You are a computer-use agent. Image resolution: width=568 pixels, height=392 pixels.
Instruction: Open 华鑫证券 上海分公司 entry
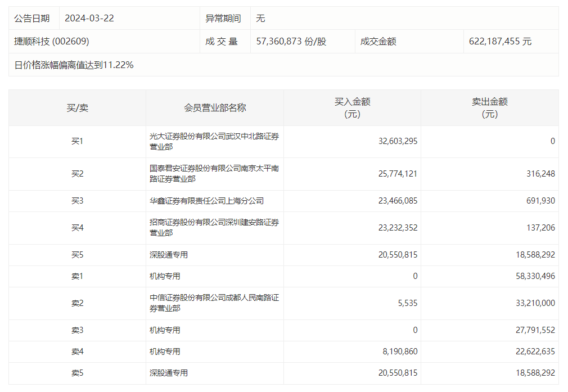tap(206, 201)
